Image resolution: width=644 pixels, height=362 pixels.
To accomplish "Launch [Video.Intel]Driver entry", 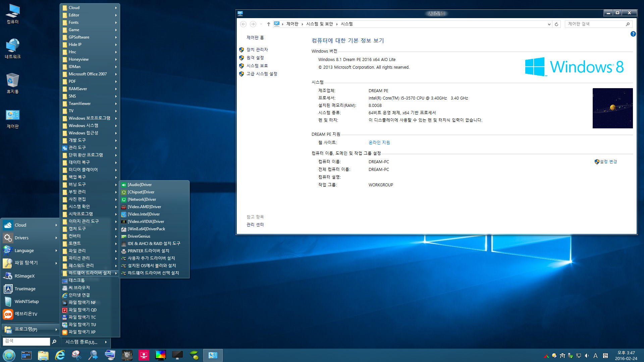I will pos(154,214).
